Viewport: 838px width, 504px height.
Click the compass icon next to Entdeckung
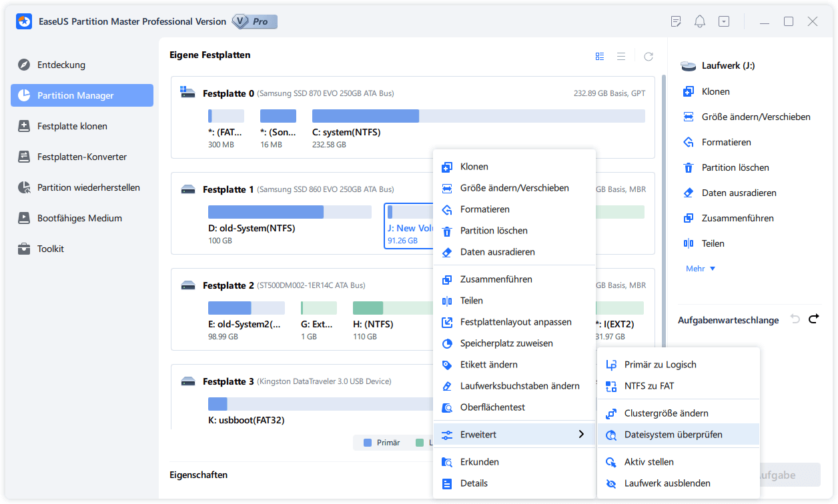24,65
